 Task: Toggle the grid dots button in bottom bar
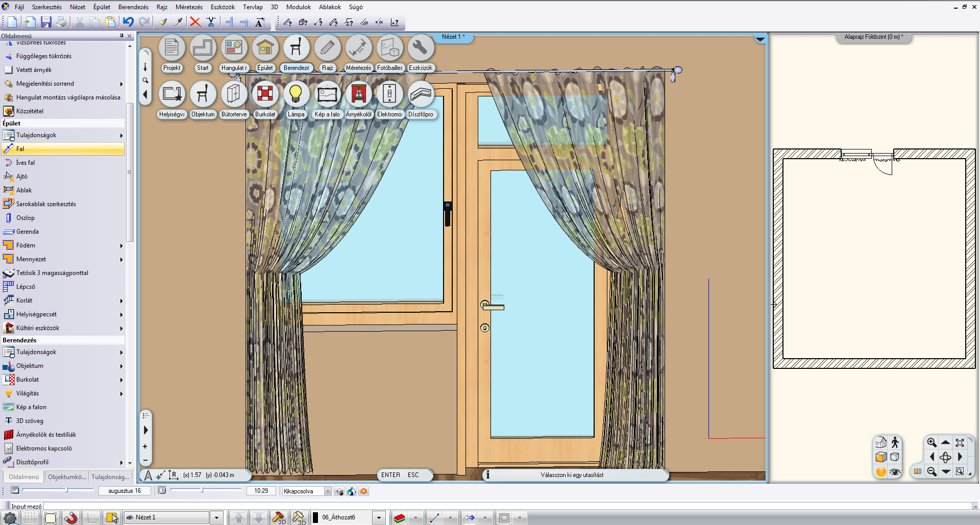click(30, 518)
